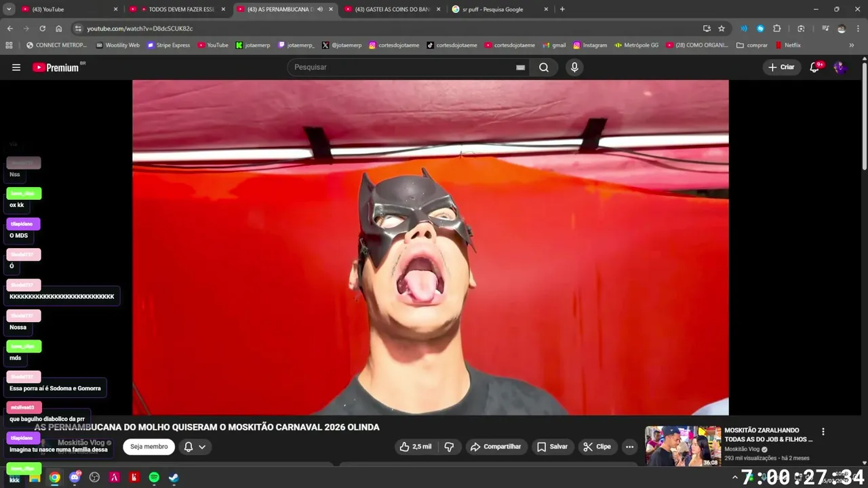Screen dimensions: 868x488
Task: Click the youtube.com address bar URL
Action: point(140,28)
